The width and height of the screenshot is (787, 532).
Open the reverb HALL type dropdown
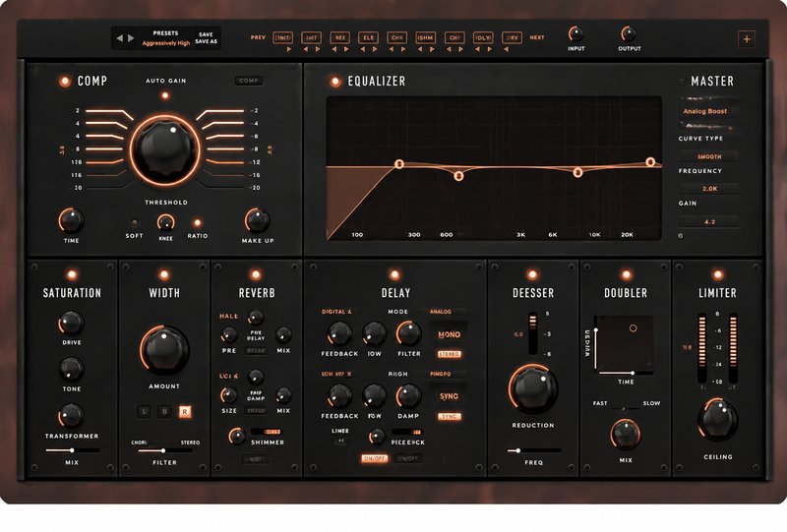tap(229, 317)
